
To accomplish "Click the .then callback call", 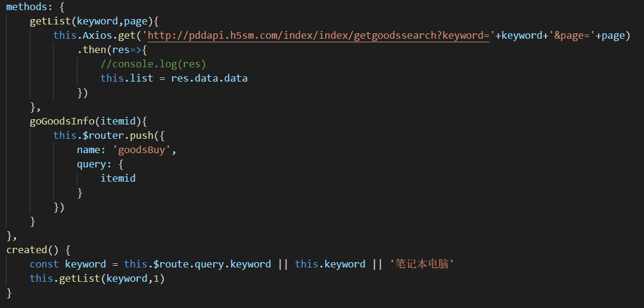I will (x=92, y=50).
